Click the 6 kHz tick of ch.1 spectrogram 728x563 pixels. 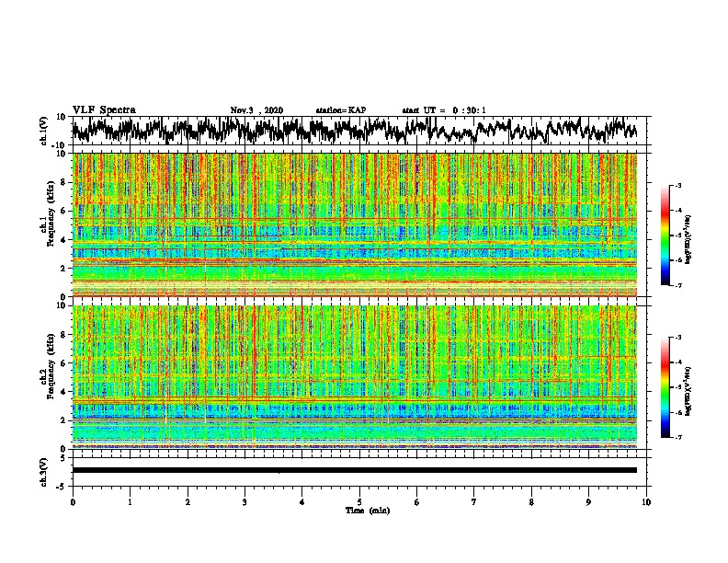pyautogui.click(x=63, y=211)
